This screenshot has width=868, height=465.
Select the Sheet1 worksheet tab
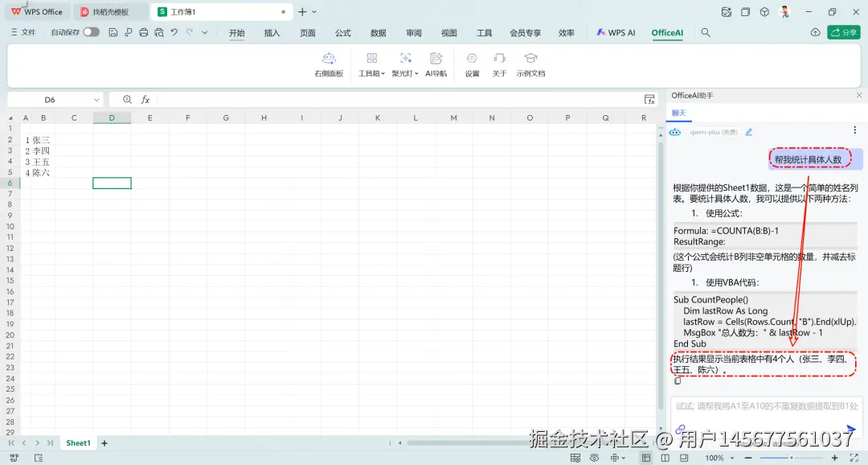click(x=78, y=442)
